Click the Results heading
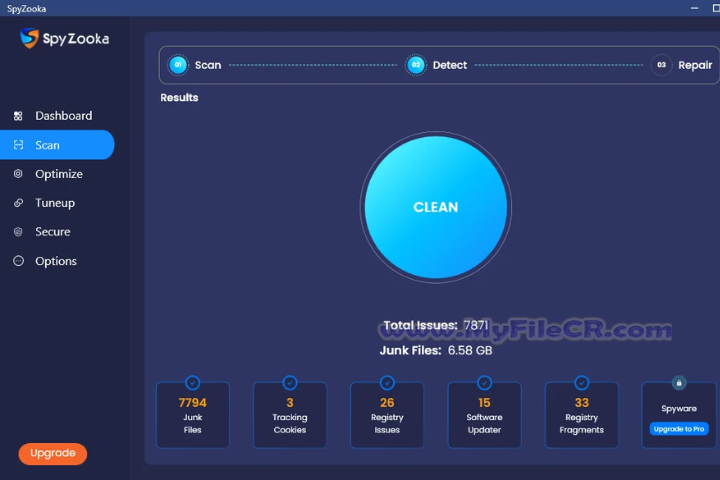720x480 pixels. click(179, 97)
